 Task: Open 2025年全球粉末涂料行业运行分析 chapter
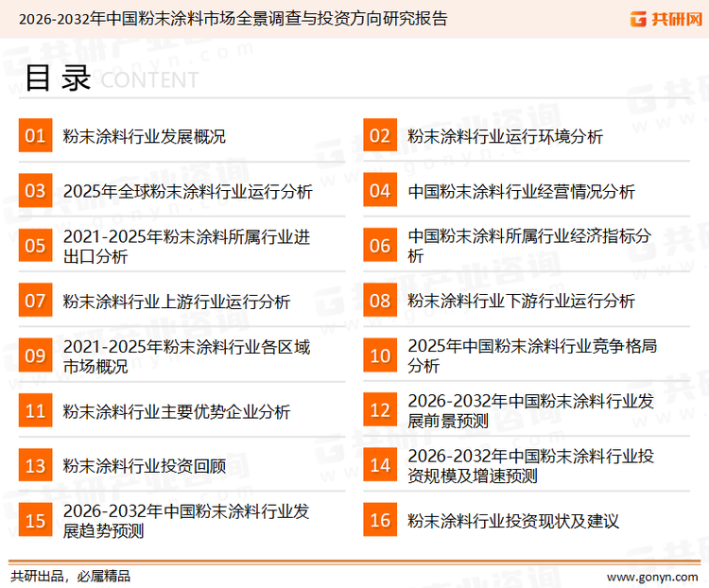187,192
